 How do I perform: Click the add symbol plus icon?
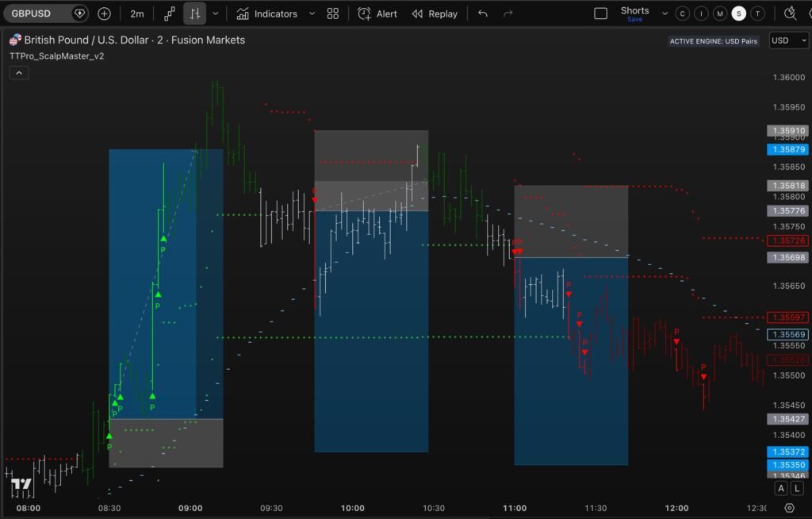pos(104,13)
